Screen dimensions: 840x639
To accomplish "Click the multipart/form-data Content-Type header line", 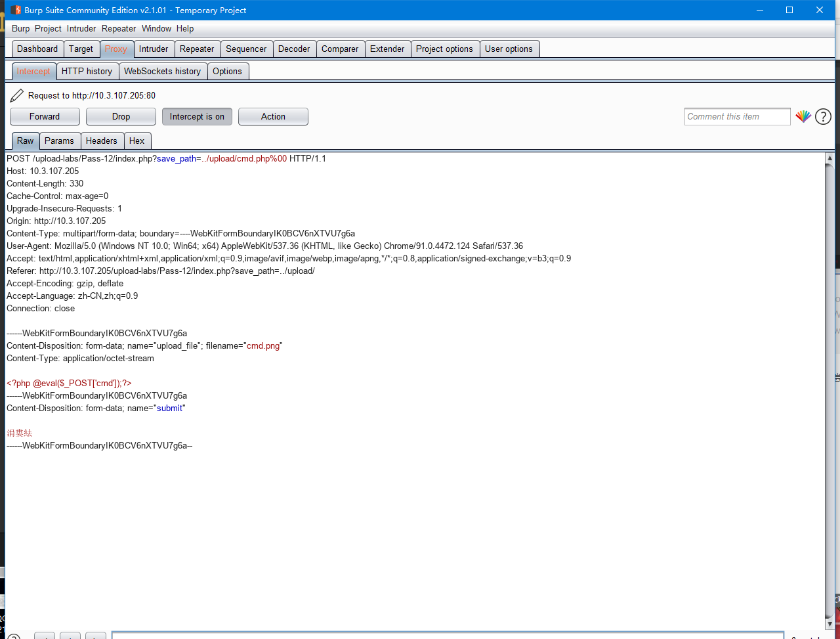I will coord(180,233).
